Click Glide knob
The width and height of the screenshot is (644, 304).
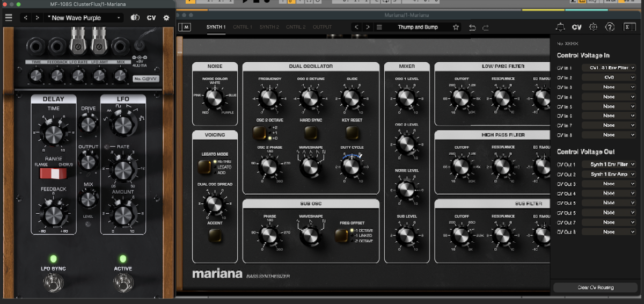pyautogui.click(x=352, y=99)
